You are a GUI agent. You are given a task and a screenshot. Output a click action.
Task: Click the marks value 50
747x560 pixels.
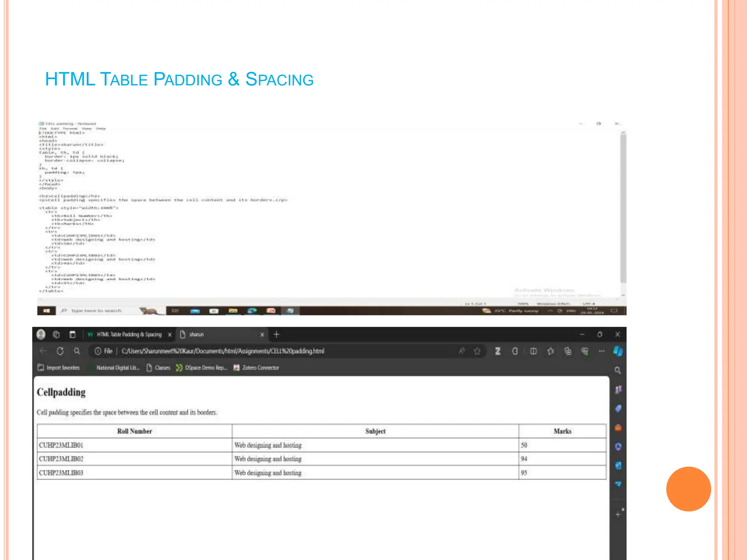[x=524, y=445]
